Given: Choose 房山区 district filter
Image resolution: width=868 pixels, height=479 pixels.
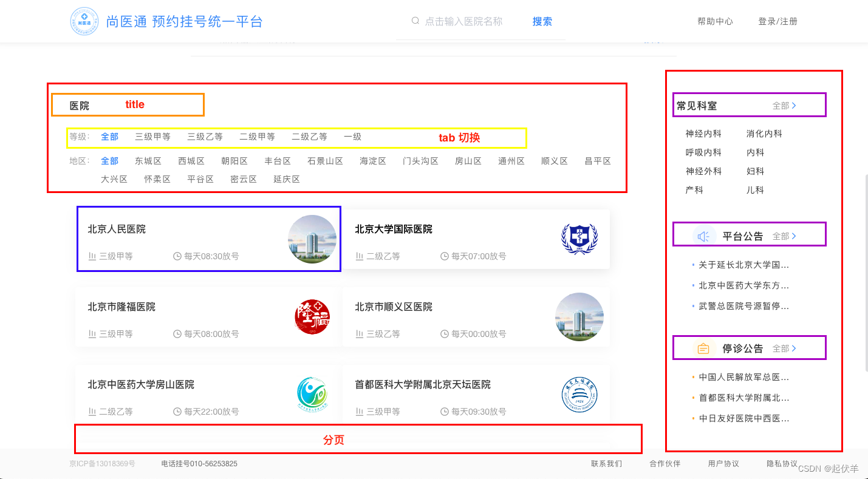Looking at the screenshot, I should point(468,161).
